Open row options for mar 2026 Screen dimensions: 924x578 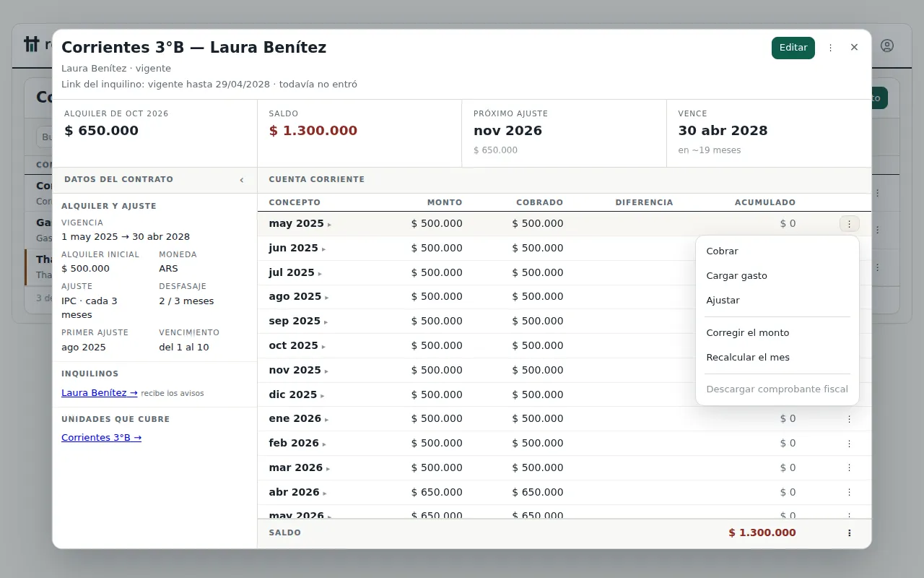point(849,468)
